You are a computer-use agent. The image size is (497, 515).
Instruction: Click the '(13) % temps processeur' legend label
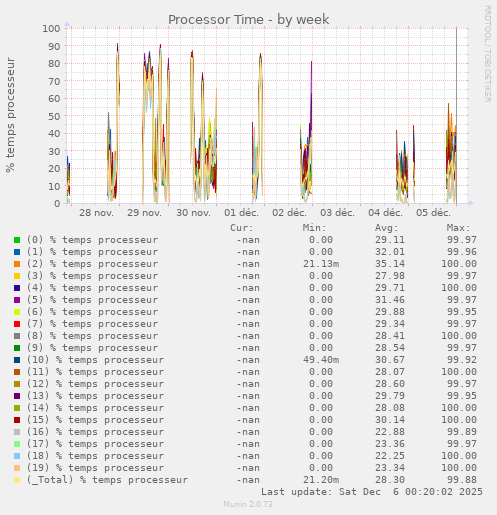[95, 396]
